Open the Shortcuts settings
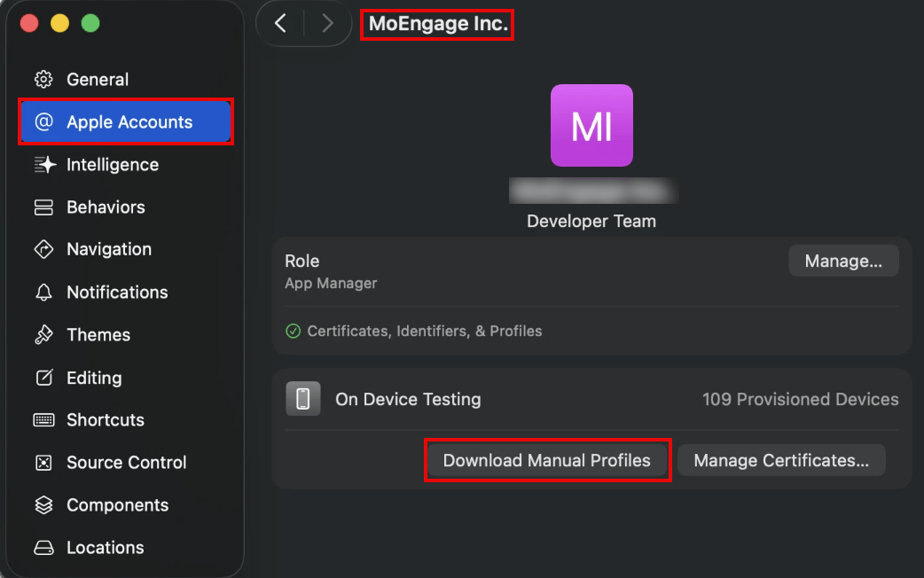 pyautogui.click(x=126, y=419)
